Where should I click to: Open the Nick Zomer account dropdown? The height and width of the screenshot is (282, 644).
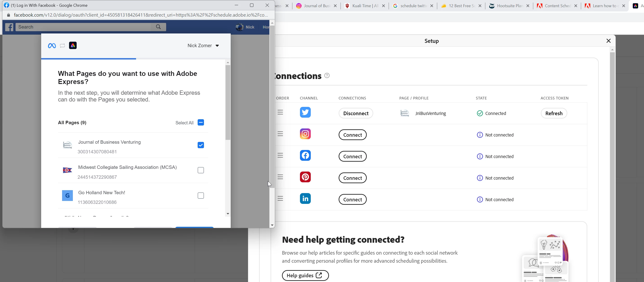[x=203, y=46]
